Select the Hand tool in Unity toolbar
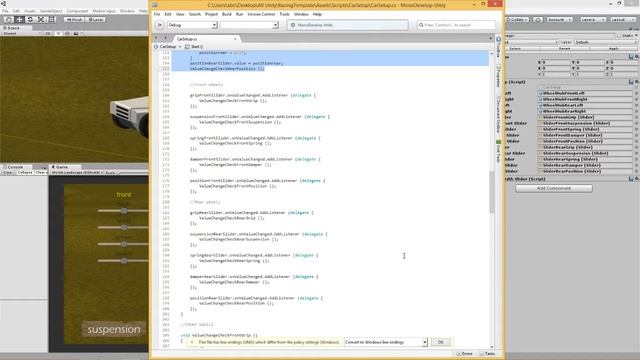 pyautogui.click(x=8, y=20)
